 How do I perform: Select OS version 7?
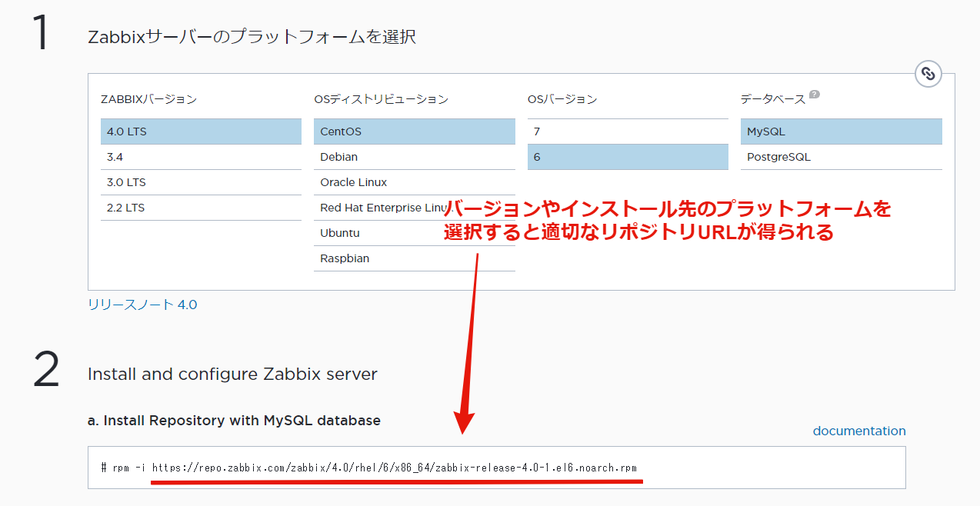coord(628,131)
